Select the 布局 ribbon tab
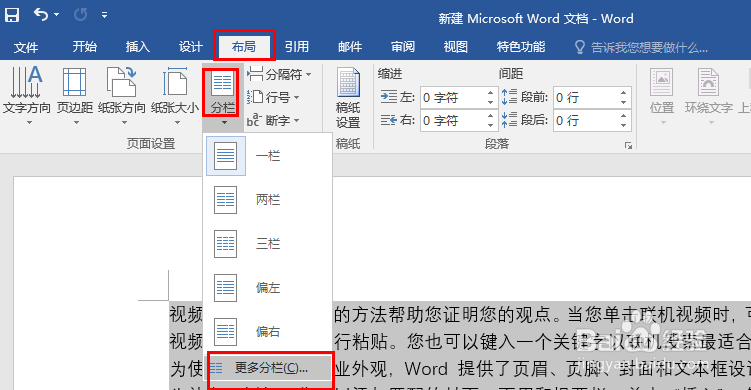Image resolution: width=751 pixels, height=390 pixels. pyautogui.click(x=244, y=46)
